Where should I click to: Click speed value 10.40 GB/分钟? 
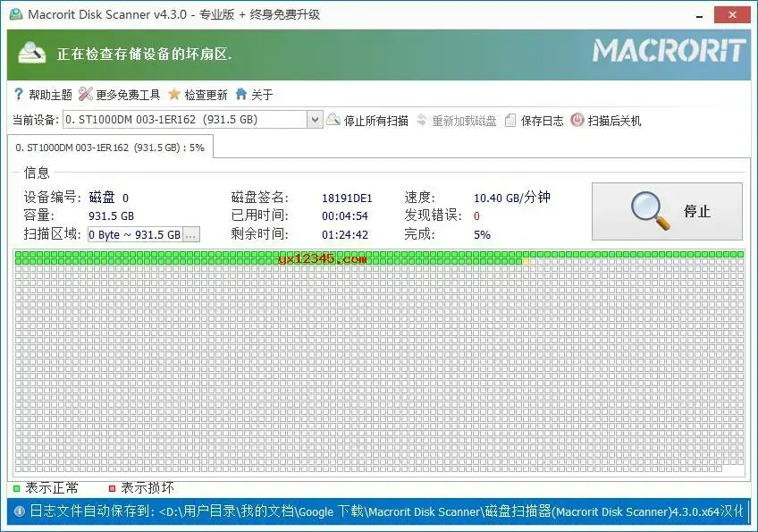(512, 198)
